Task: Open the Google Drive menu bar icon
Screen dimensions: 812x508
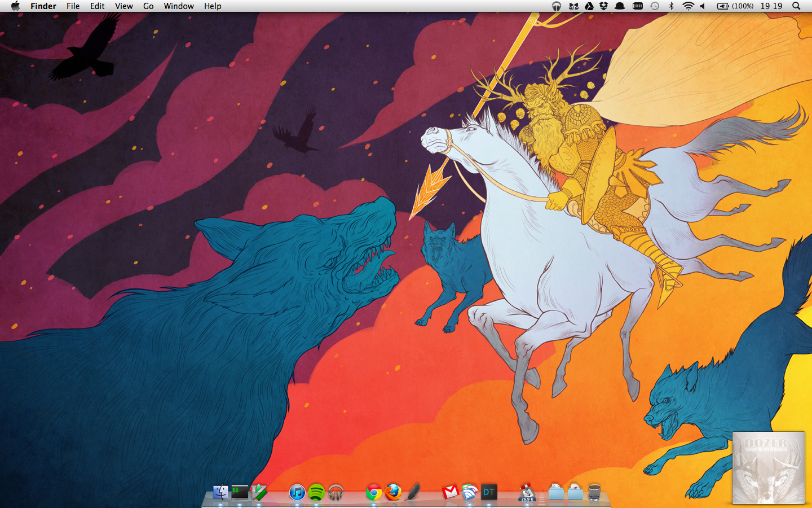Action: point(589,6)
